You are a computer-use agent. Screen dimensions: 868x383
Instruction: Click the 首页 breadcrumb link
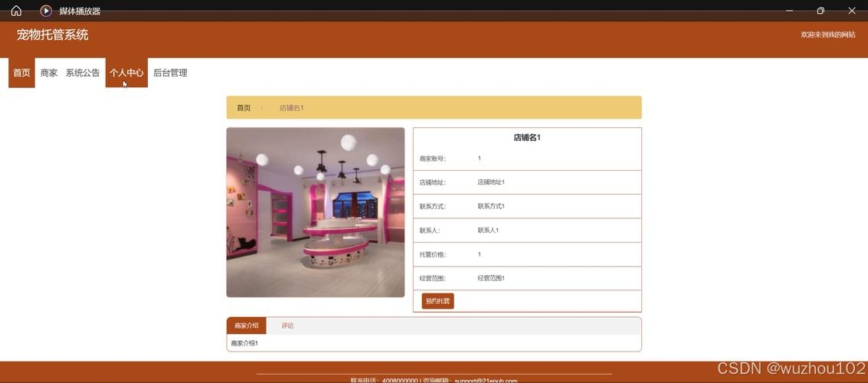pyautogui.click(x=244, y=108)
